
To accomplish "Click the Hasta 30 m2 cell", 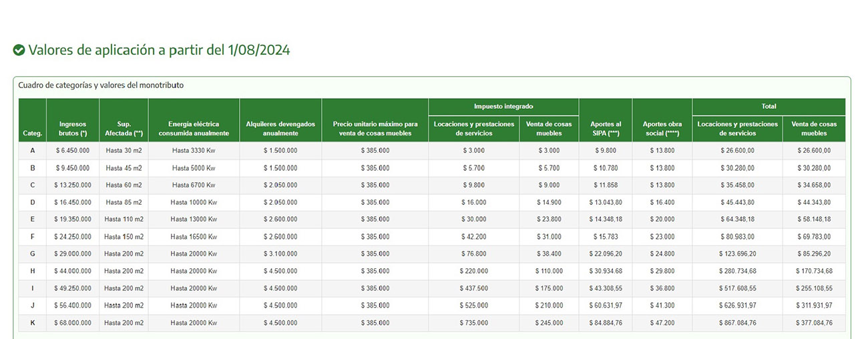I will tap(124, 151).
